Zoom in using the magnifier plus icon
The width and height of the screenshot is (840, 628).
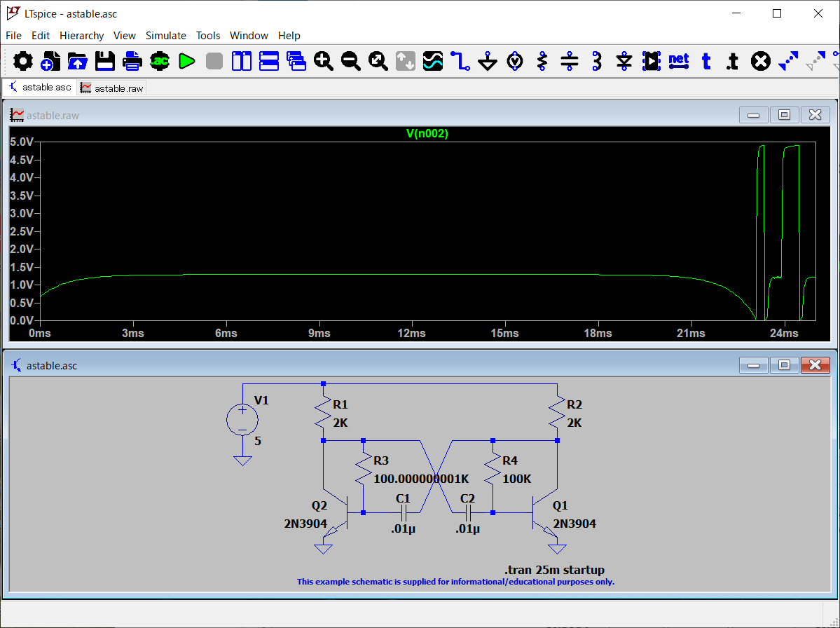pos(323,62)
